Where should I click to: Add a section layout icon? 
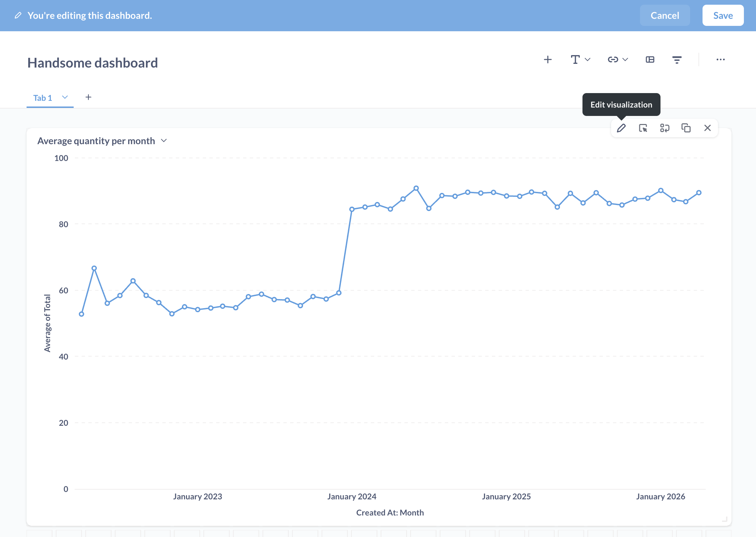point(650,59)
